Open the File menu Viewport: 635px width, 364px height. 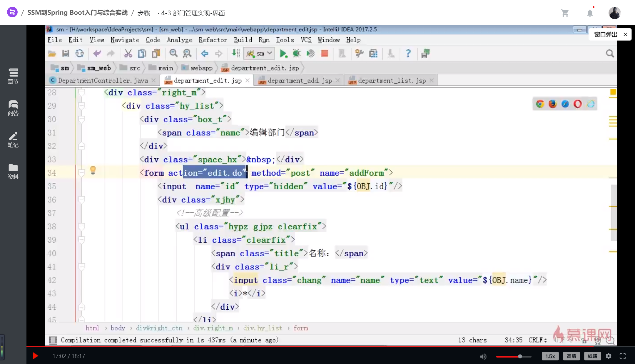tap(55, 40)
